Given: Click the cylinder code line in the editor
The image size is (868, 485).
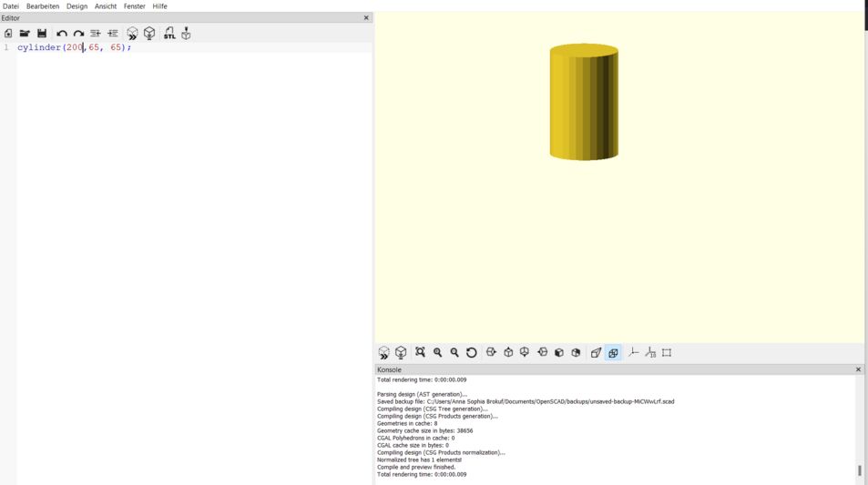Looking at the screenshot, I should tap(74, 47).
